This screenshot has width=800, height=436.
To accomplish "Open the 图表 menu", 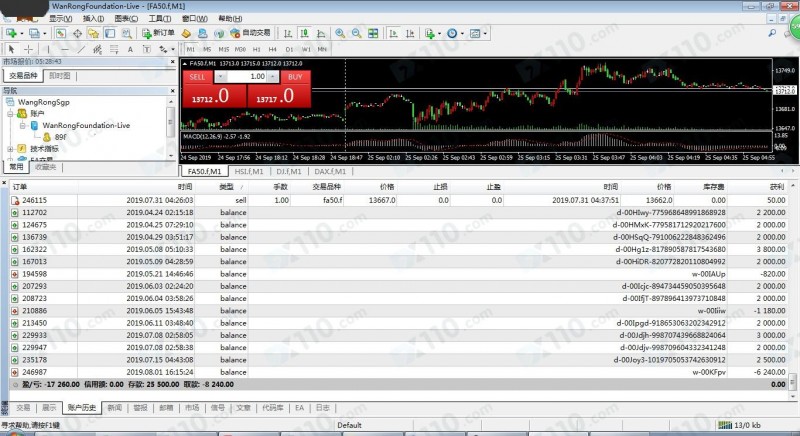I will 125,18.
